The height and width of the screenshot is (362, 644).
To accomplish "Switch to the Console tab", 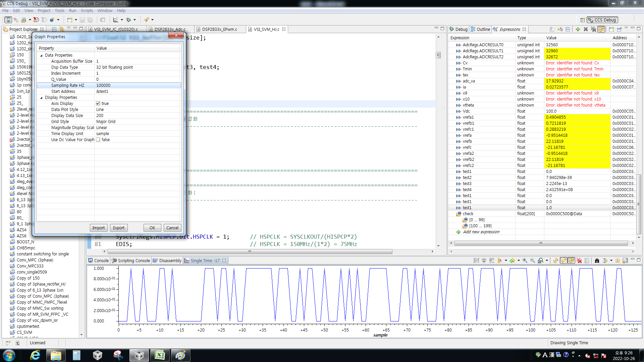I will tap(98, 260).
